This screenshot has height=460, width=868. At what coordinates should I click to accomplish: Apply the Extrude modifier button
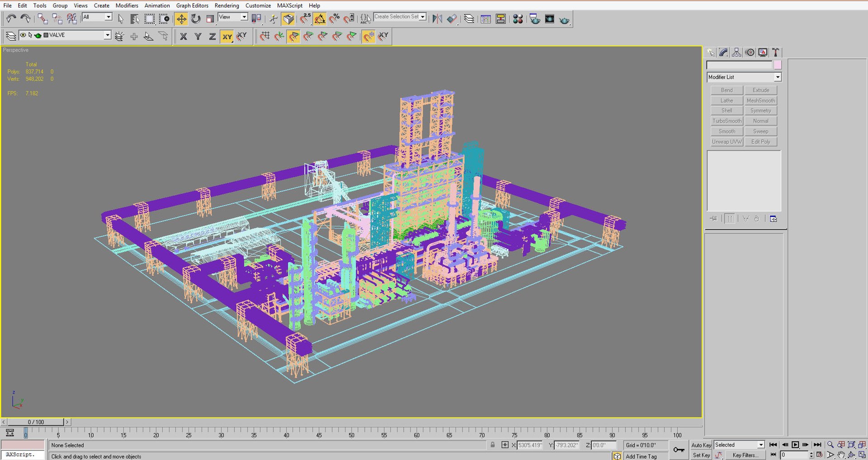pos(761,90)
